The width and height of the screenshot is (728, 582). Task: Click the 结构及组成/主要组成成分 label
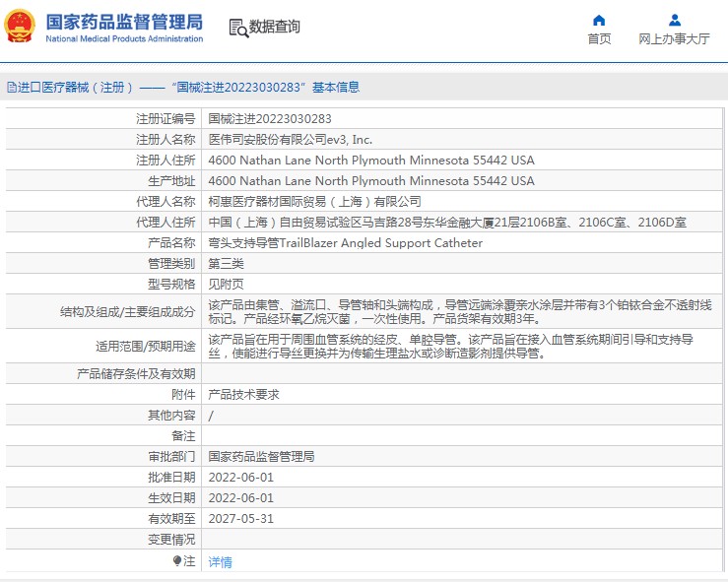tap(128, 312)
